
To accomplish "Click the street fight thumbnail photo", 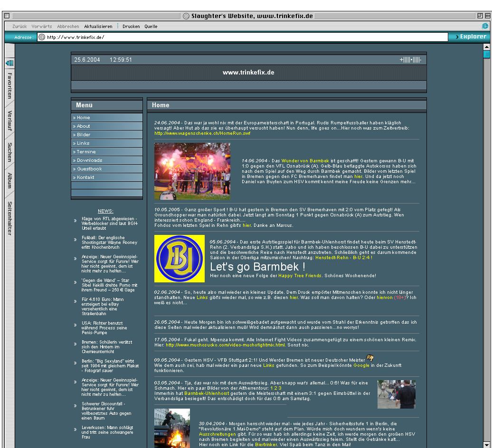I will tap(396, 394).
